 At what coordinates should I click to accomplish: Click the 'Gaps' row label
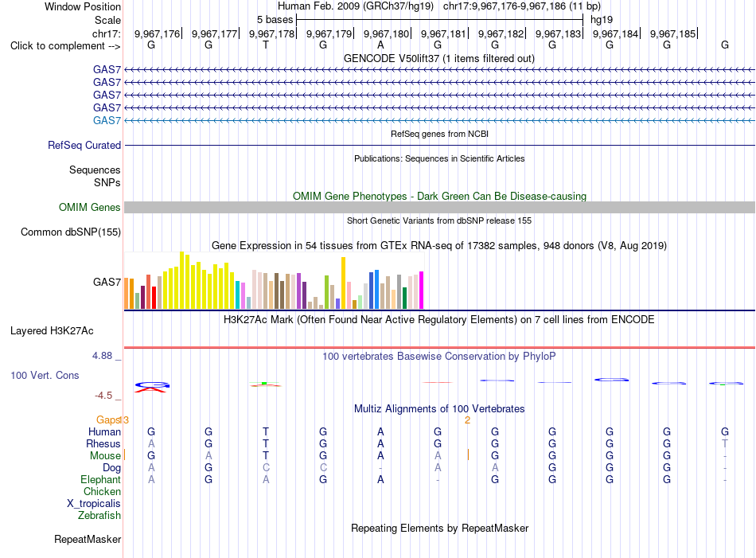[x=108, y=419]
